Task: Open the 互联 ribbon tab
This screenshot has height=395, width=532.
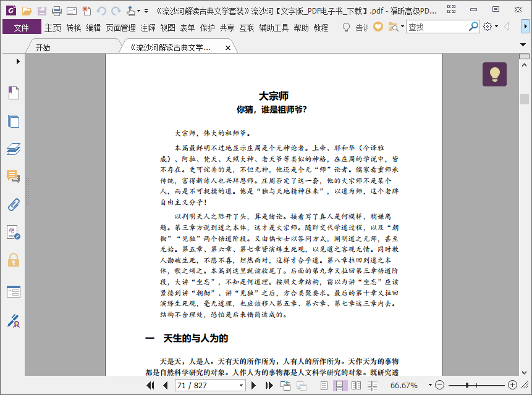Action: 247,27
